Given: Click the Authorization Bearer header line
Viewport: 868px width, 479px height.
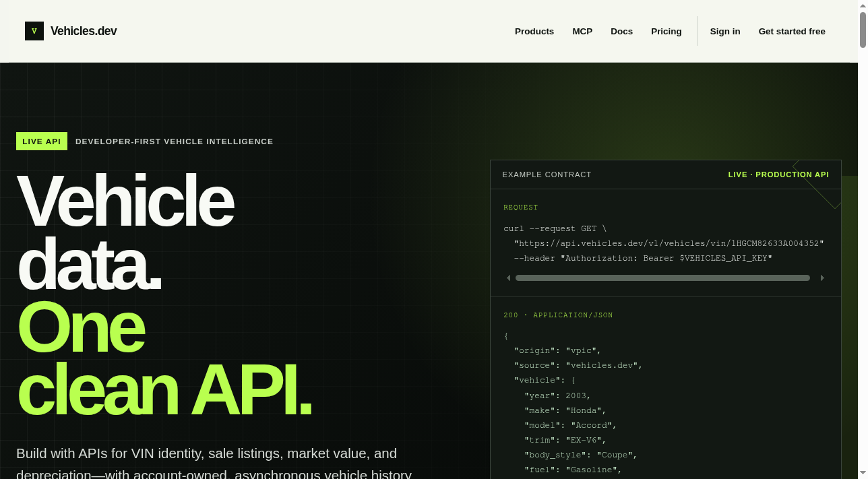Looking at the screenshot, I should click(643, 258).
